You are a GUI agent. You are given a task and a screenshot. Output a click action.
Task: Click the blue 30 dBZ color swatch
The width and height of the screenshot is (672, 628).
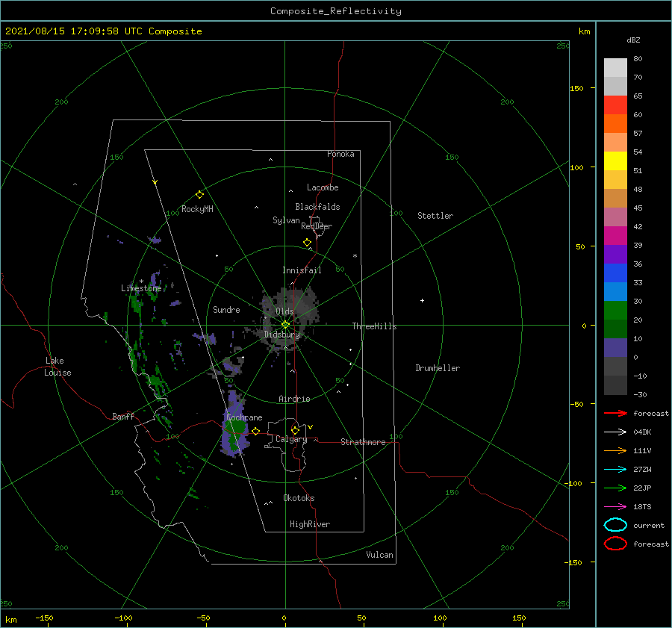tap(615, 291)
